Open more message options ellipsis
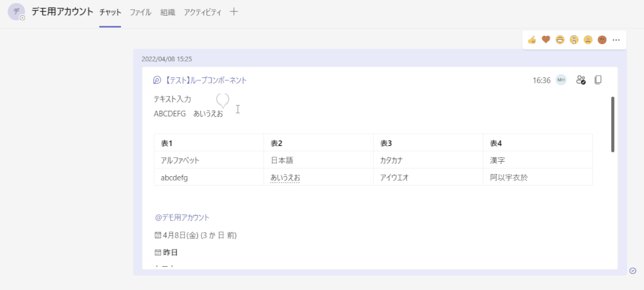 pos(616,40)
